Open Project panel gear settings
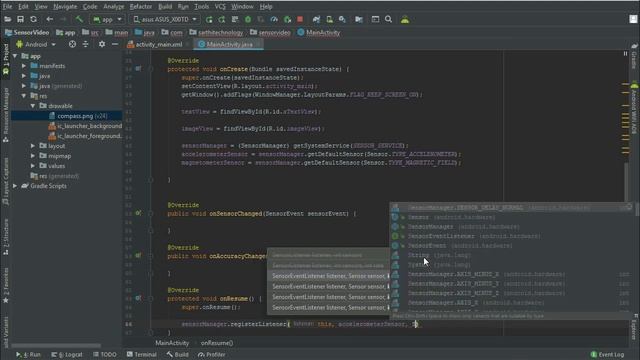640x360 pixels. [x=102, y=44]
